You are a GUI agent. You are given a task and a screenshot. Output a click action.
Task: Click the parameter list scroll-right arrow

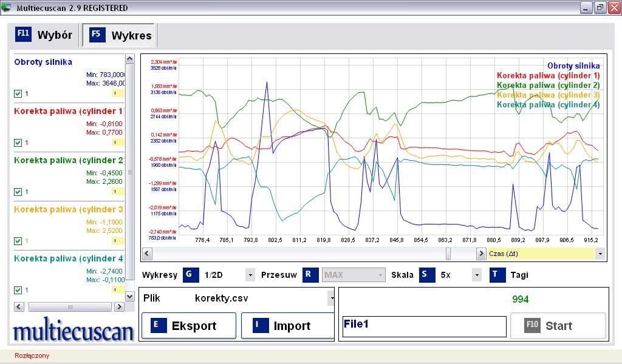pyautogui.click(x=119, y=307)
